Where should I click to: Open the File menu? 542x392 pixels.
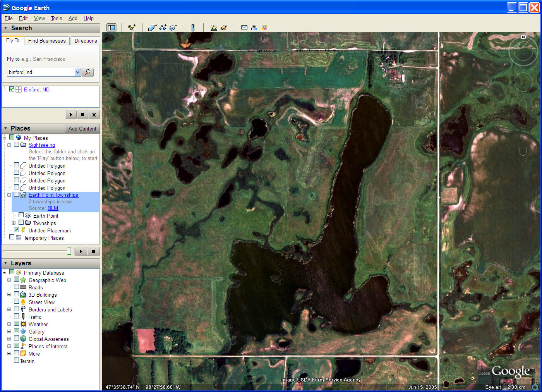(9, 18)
